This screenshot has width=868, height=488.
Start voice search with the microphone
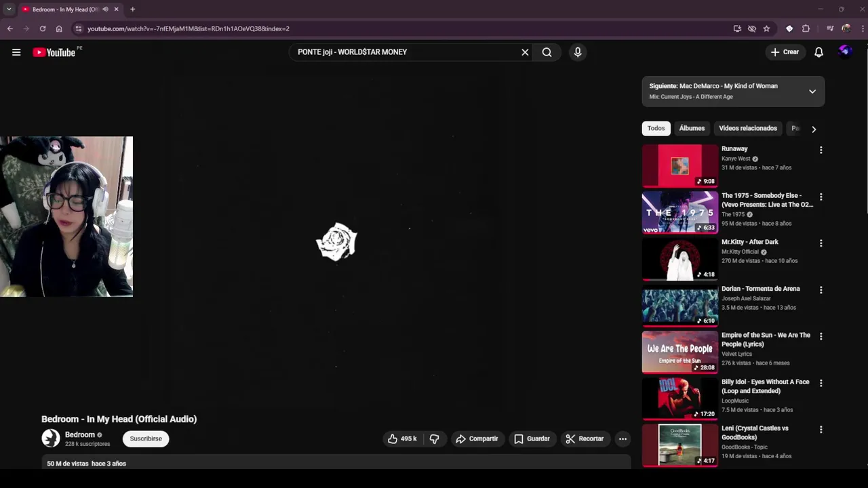pos(578,52)
